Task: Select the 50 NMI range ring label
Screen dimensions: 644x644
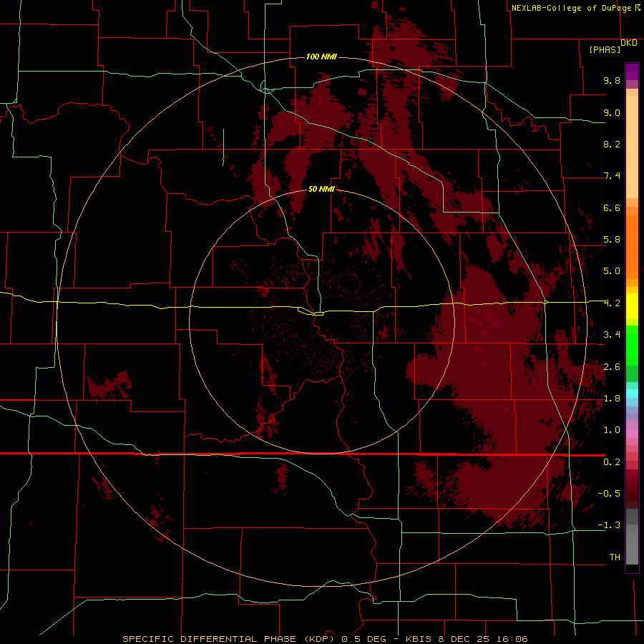Action: pos(321,189)
